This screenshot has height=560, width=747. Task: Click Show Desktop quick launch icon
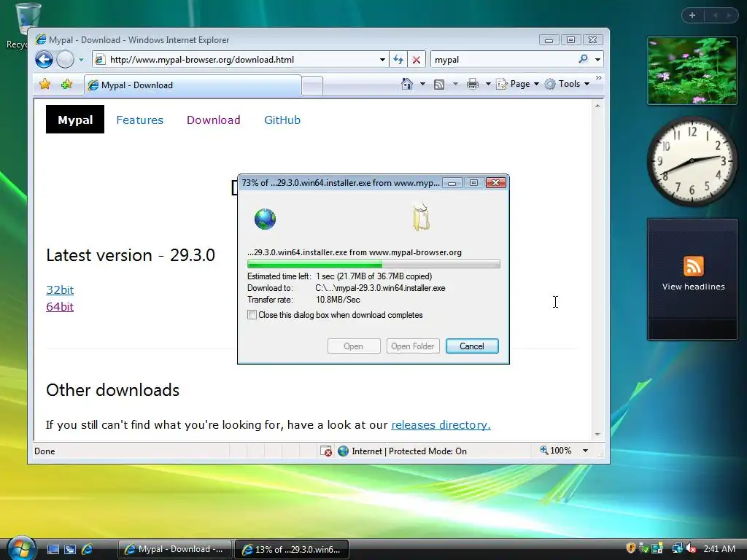tap(53, 549)
